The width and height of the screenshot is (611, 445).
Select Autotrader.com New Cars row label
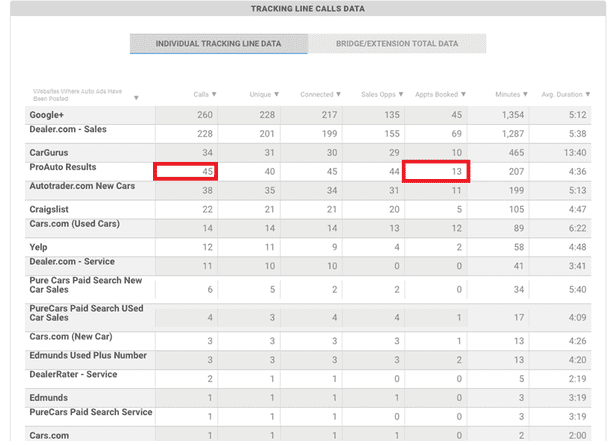pos(82,186)
